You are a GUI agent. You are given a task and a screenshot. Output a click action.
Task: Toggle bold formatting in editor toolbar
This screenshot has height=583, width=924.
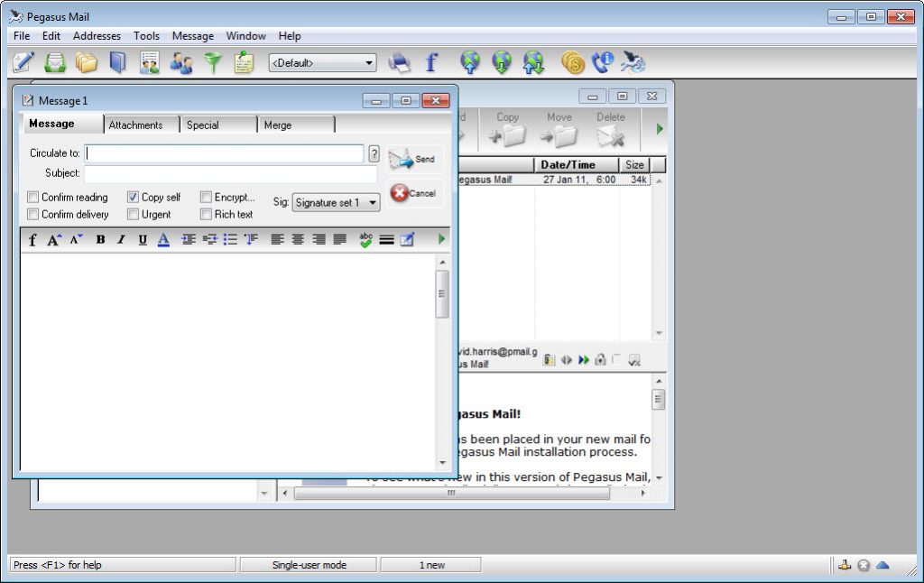[x=100, y=239]
